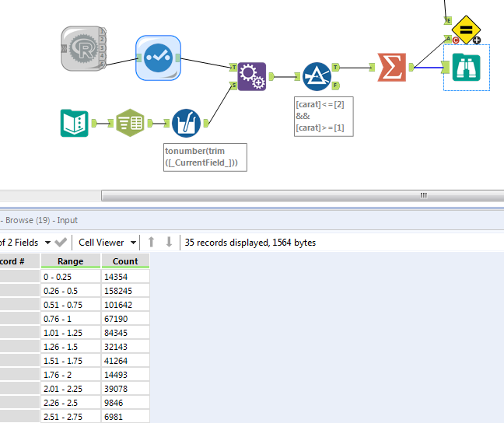The image size is (504, 423).
Task: Select the Multi-Field Formula beaker tool
Action: [186, 123]
